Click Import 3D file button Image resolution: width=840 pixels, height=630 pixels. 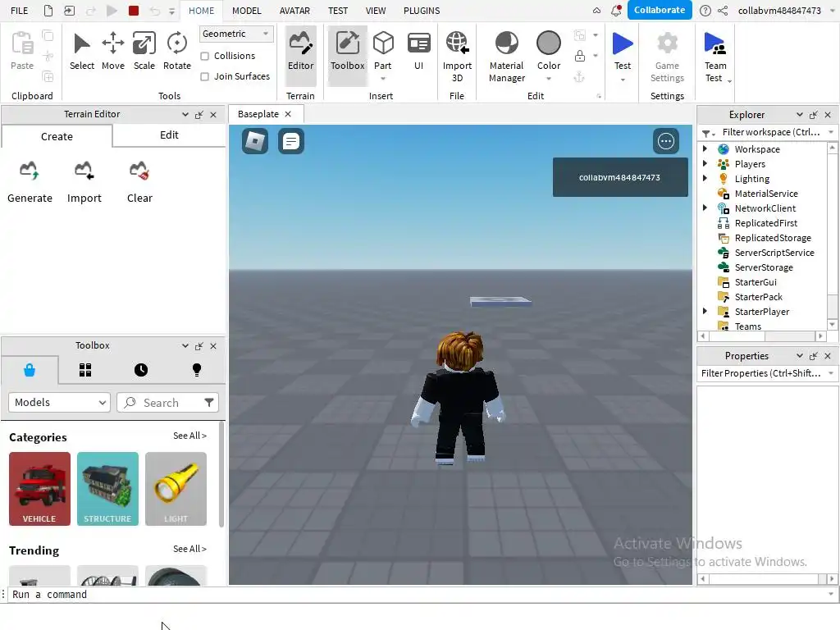coord(457,57)
